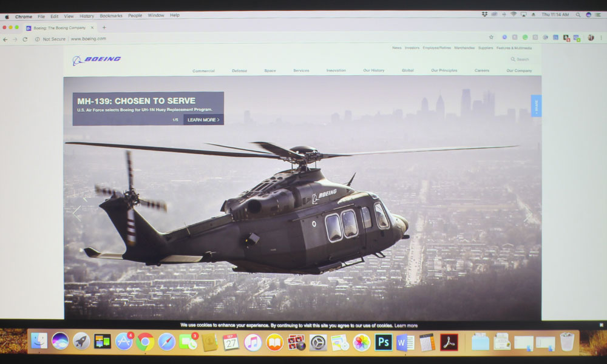The height and width of the screenshot is (364, 607).
Task: Open the Space navigation item
Action: (270, 71)
